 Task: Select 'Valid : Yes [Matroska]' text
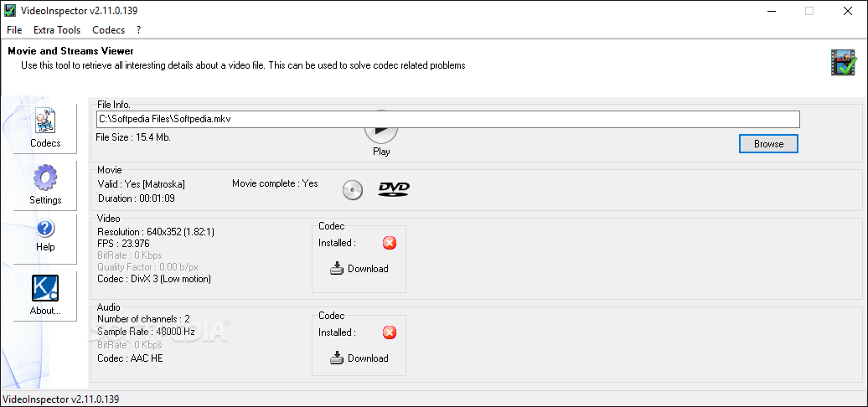[141, 184]
